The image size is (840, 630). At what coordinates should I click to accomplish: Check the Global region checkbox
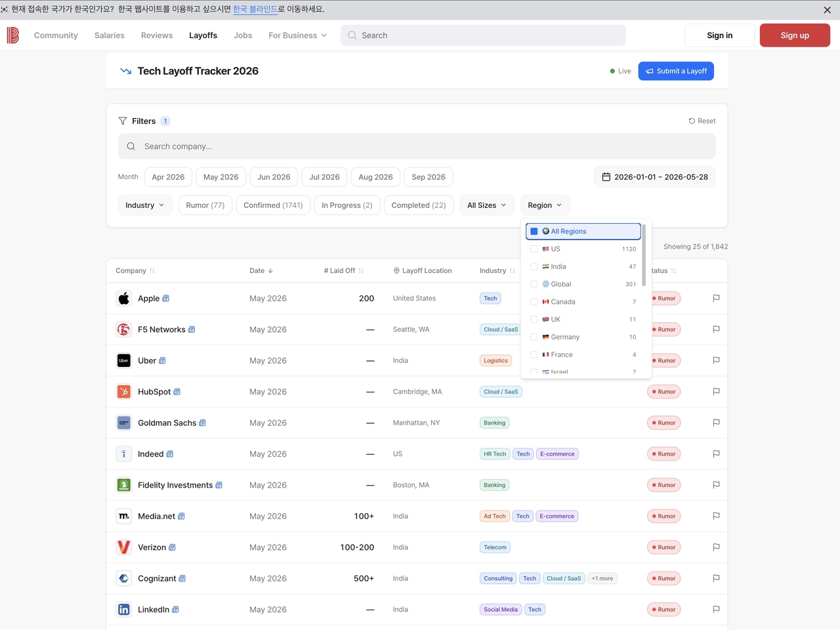(534, 284)
